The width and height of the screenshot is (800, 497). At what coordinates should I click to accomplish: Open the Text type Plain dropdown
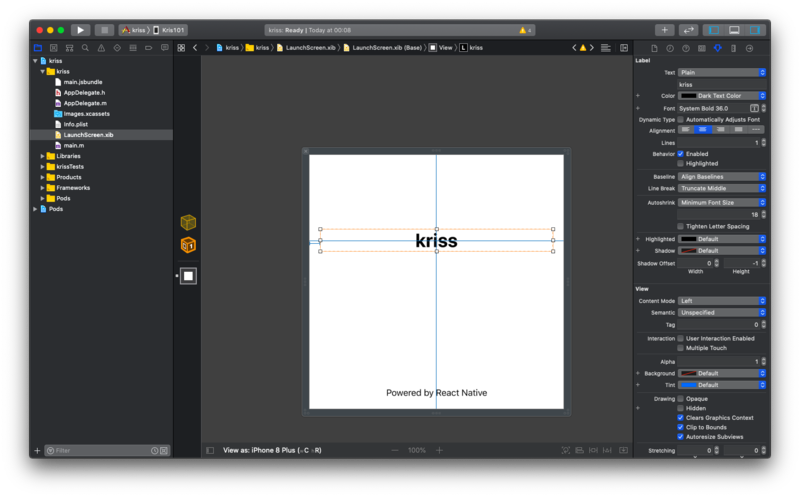[x=722, y=72]
